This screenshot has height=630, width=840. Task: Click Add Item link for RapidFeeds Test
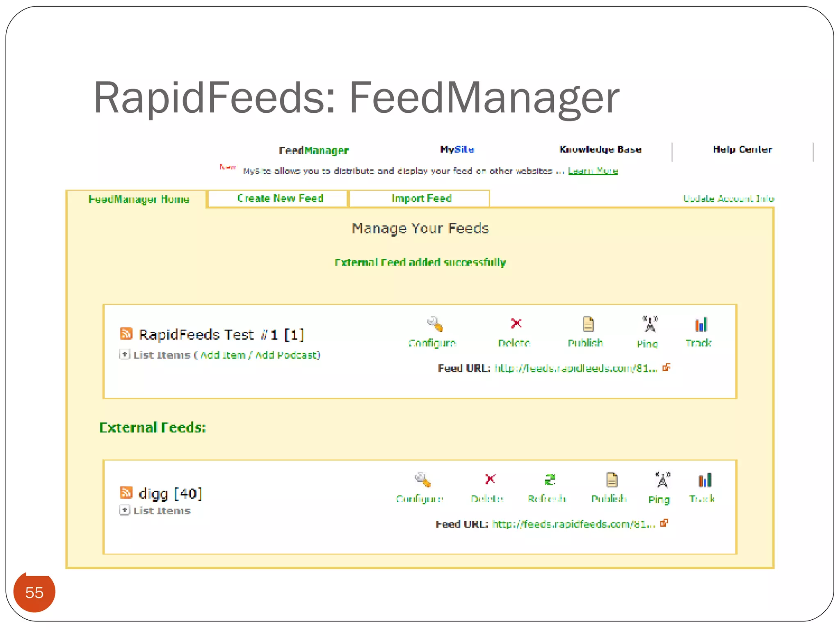[x=223, y=355]
